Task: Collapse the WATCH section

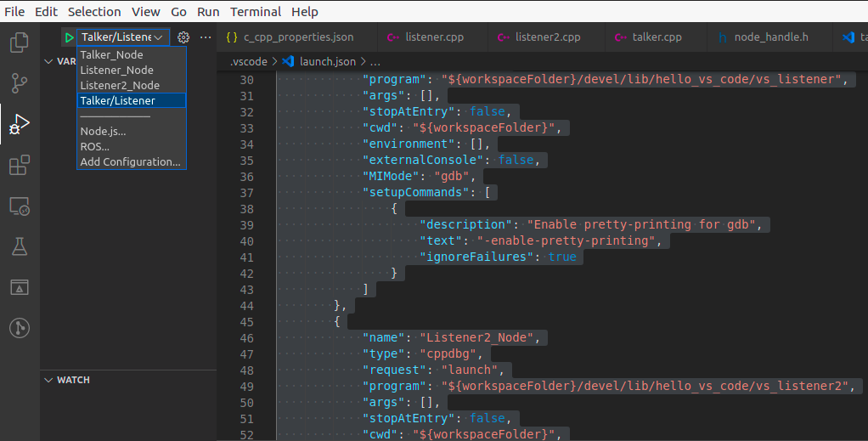Action: 48,380
